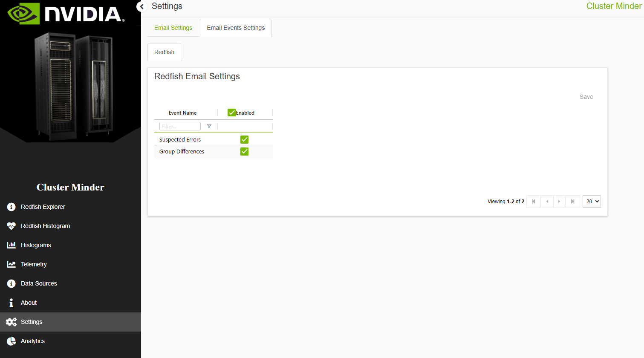This screenshot has width=644, height=358.
Task: Select the Suspected Errors row text
Action: (x=180, y=140)
